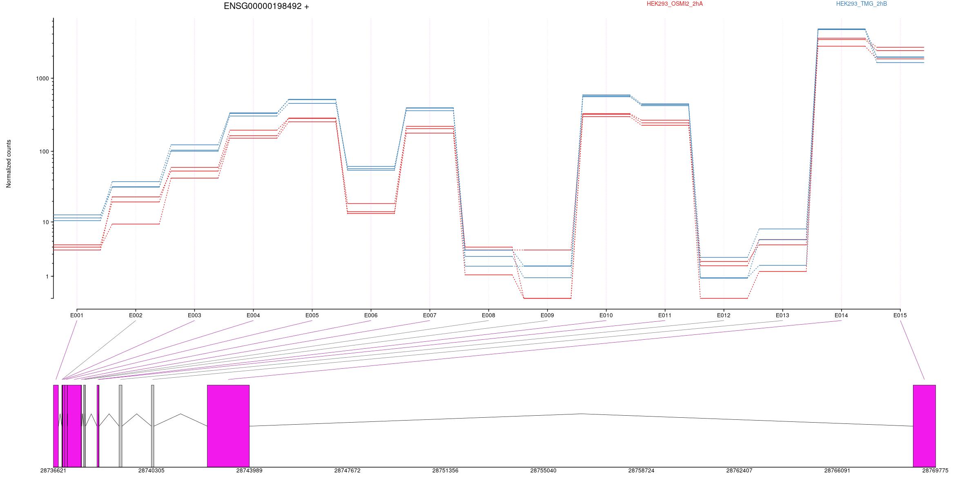Screen dimensions: 980x490
Task: Click genomic coordinate 28769775
Action: coord(935,470)
